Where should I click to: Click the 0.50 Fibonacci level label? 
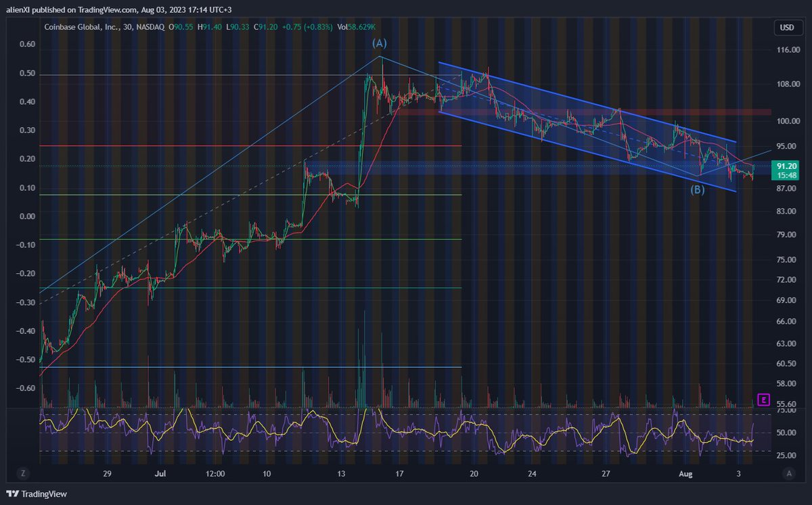28,74
